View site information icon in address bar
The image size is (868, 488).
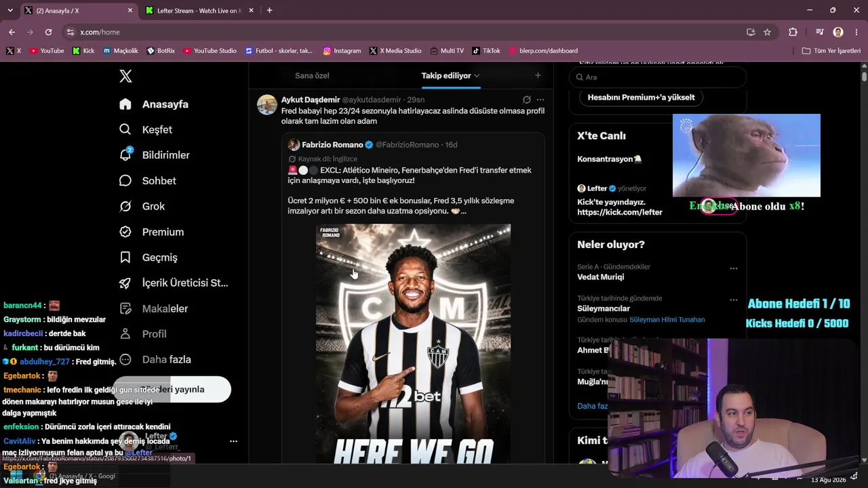71,32
